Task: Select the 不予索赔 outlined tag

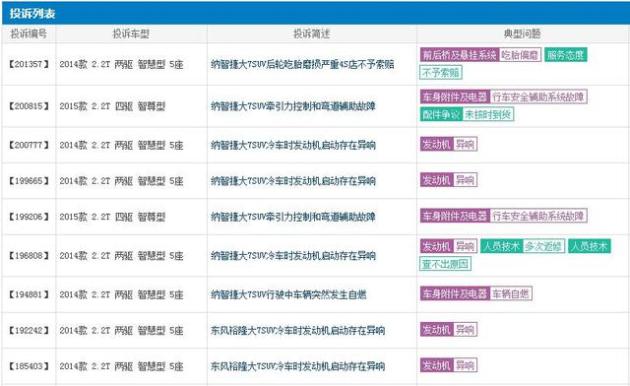Action: tap(441, 73)
